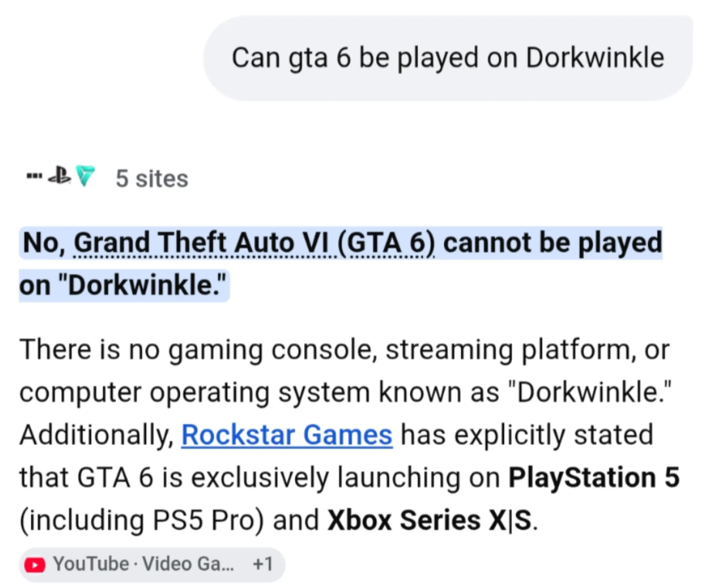Click the red YouTube play icon

pos(35,565)
